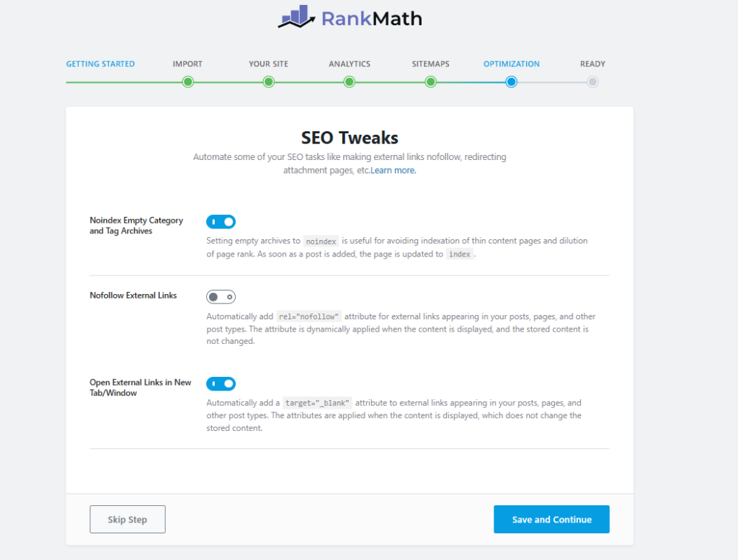The image size is (738, 560).
Task: Click the Optimization step label
Action: point(511,64)
